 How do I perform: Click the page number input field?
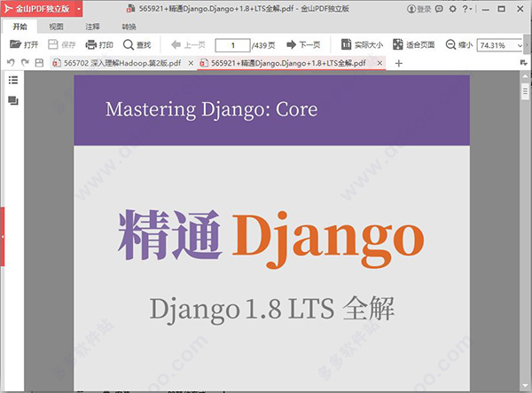click(232, 45)
